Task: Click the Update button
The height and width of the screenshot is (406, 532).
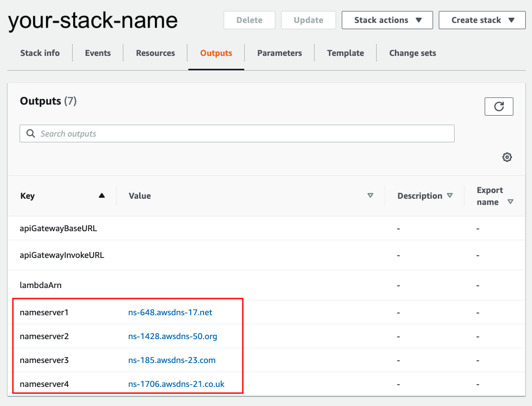Action: [x=308, y=20]
